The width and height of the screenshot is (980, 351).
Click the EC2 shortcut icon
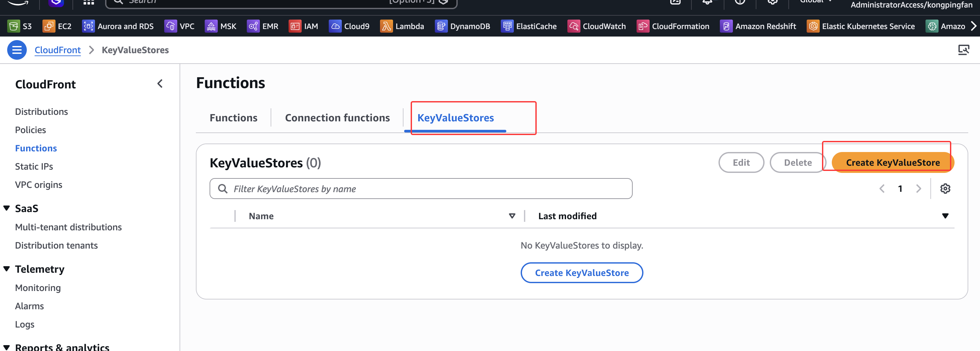coord(49,26)
